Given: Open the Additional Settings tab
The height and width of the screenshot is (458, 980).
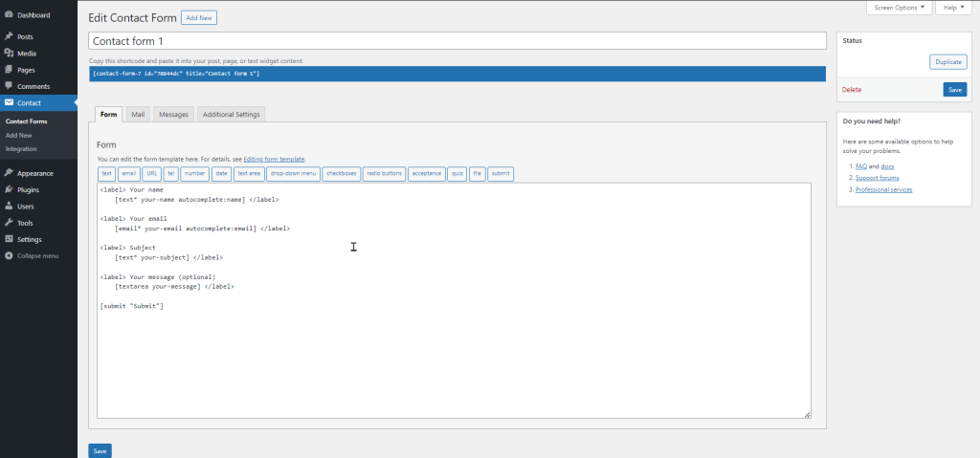Looking at the screenshot, I should pos(231,114).
